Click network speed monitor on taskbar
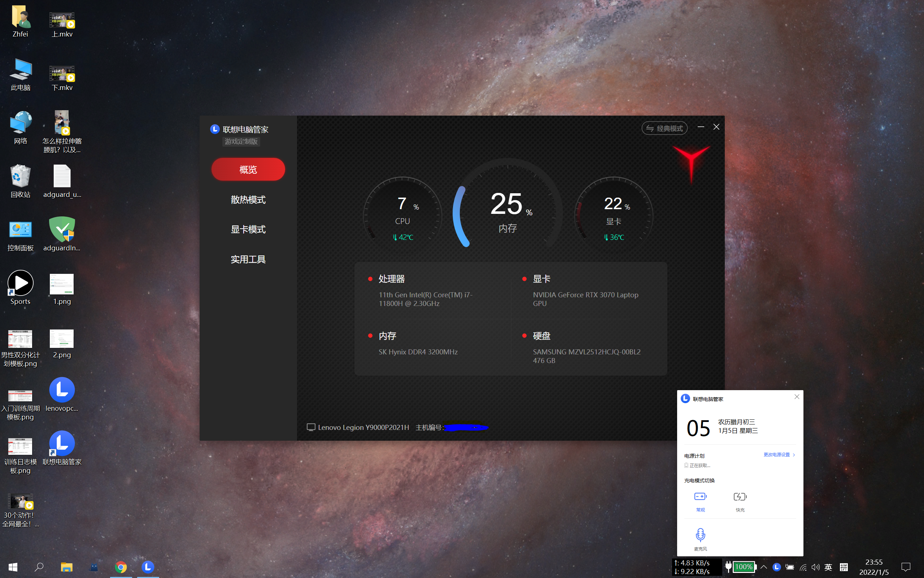 point(697,567)
